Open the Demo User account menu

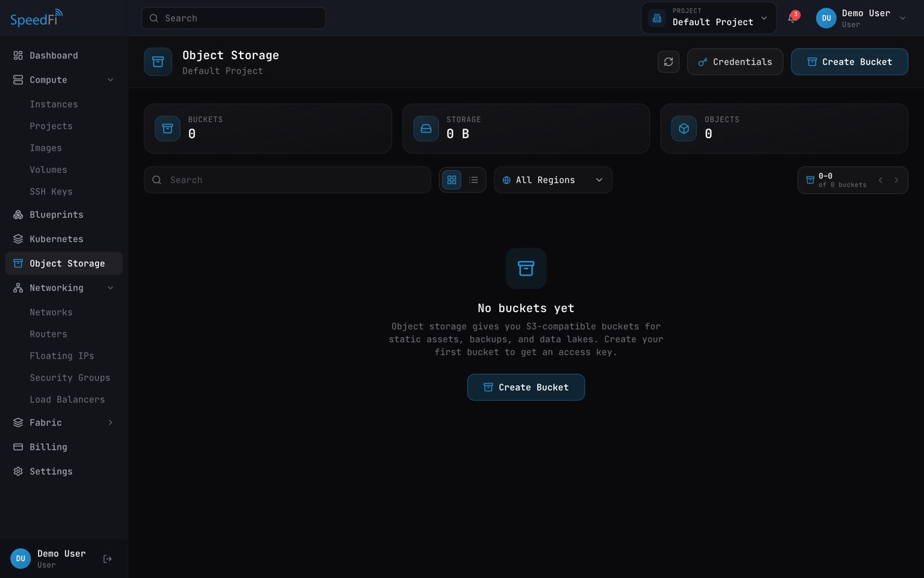pos(861,18)
